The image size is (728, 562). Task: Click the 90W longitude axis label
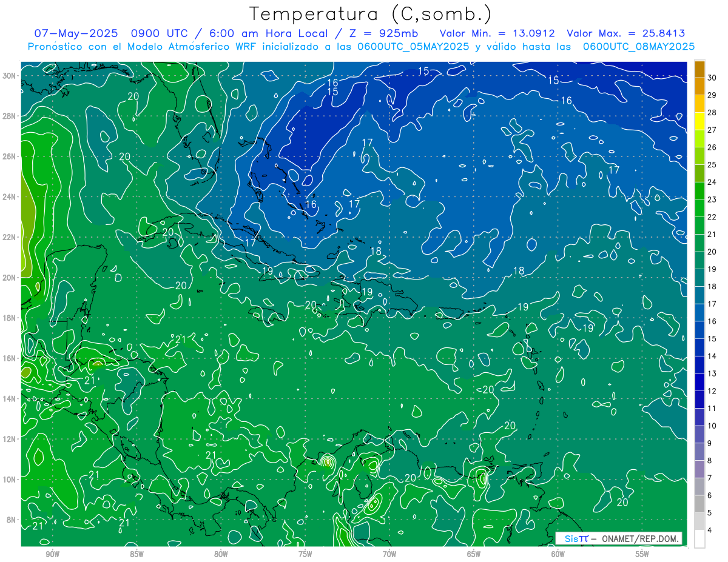point(52,554)
